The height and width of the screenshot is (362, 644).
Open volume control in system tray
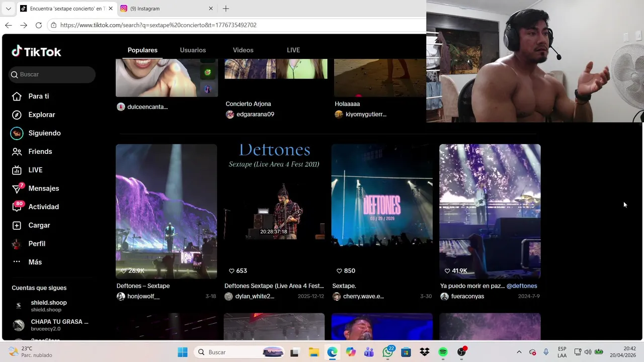click(588, 352)
